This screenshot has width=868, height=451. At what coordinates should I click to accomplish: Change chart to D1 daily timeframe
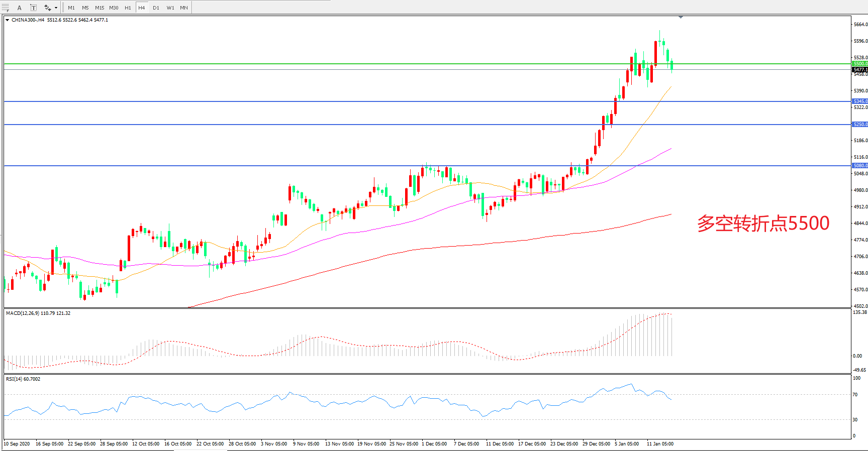(x=156, y=8)
